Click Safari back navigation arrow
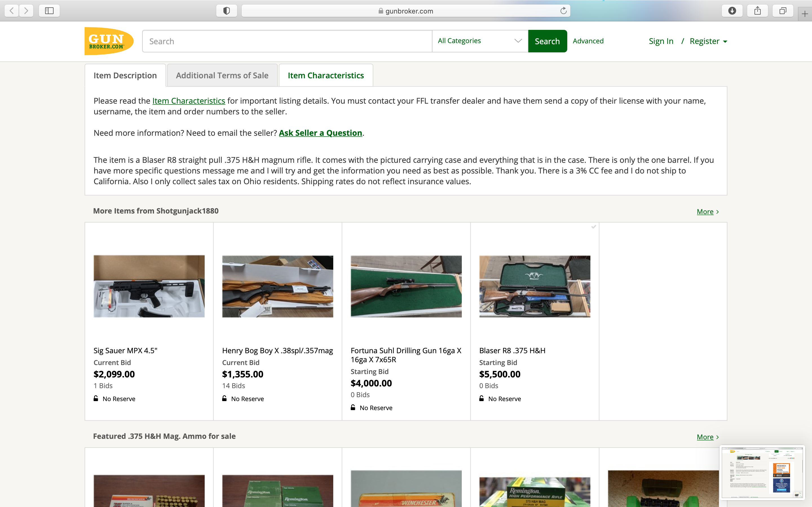812x507 pixels. [x=12, y=11]
